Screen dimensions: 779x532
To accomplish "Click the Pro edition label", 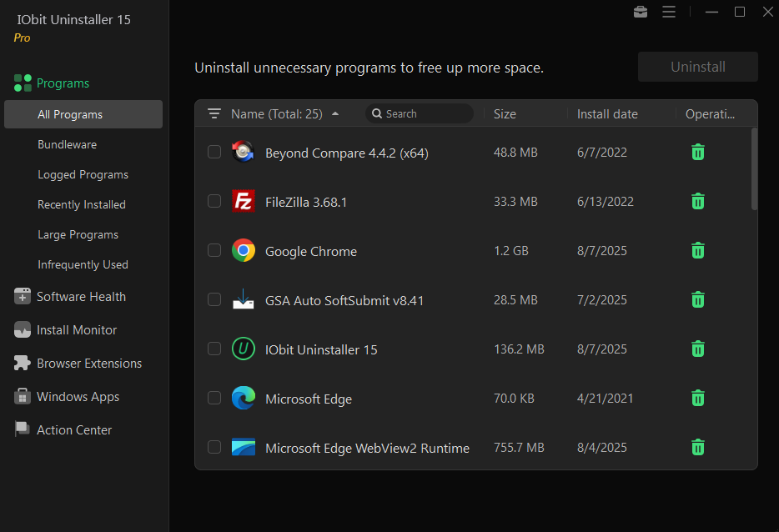I will (x=22, y=38).
